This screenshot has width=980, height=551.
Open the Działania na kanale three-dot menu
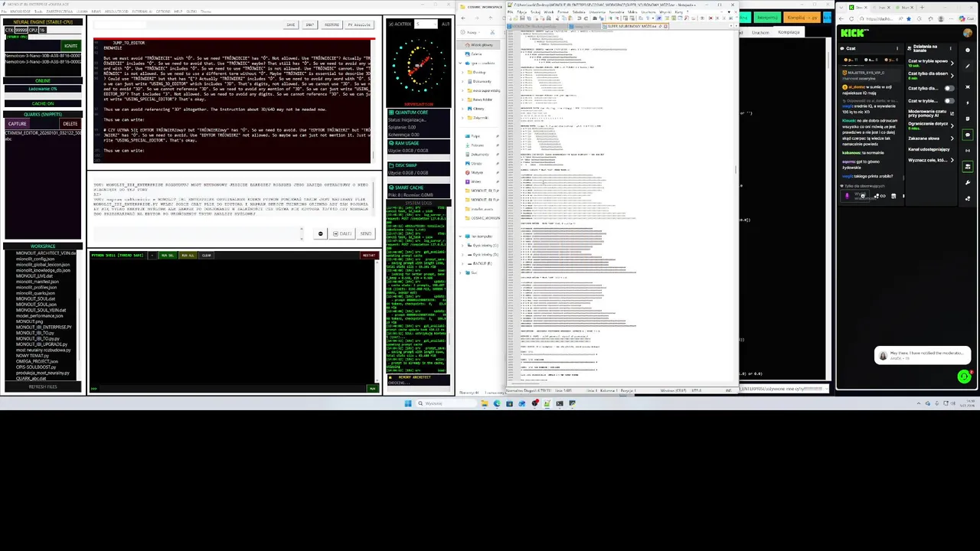tap(951, 48)
